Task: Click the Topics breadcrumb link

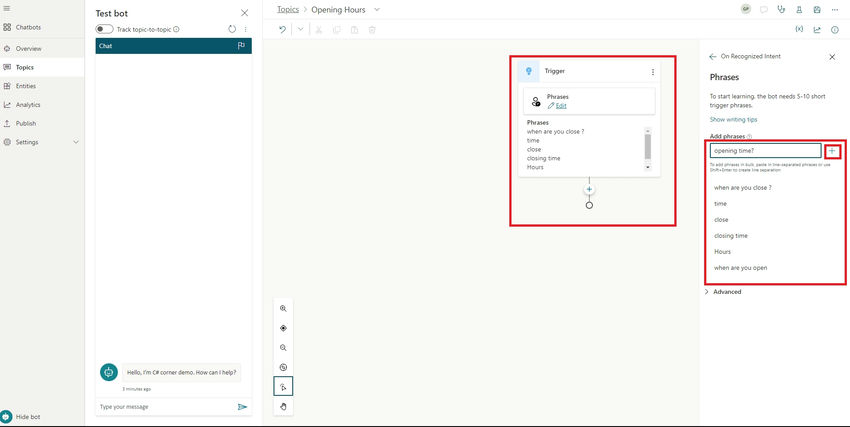Action: pos(288,10)
